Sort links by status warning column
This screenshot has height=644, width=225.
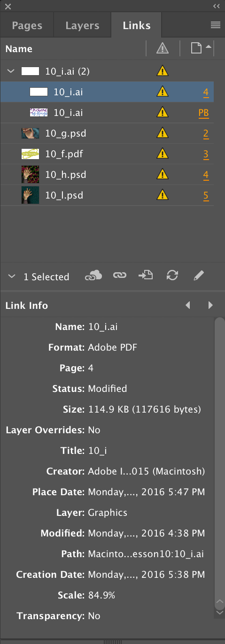[163, 48]
